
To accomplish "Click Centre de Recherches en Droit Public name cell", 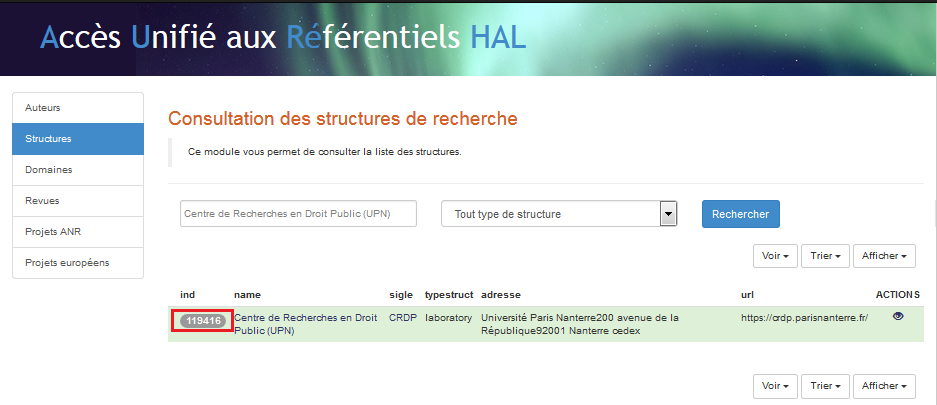I will coord(305,324).
